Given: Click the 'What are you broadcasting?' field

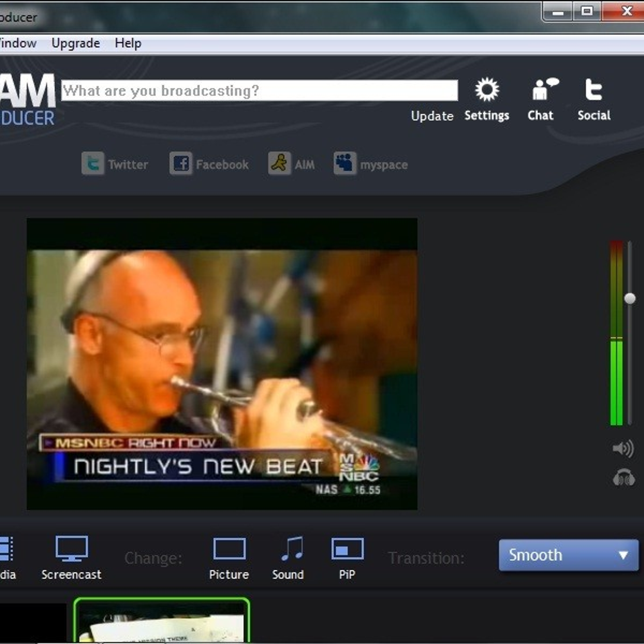Looking at the screenshot, I should pos(260,90).
